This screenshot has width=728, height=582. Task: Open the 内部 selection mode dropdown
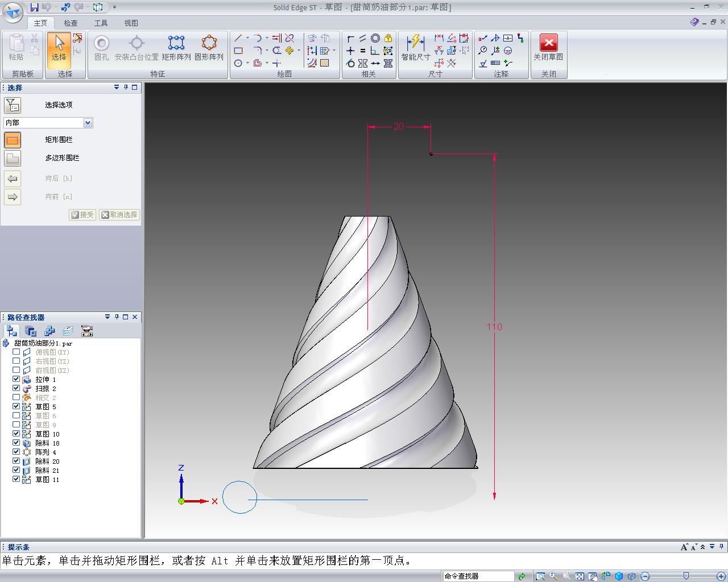coord(88,123)
